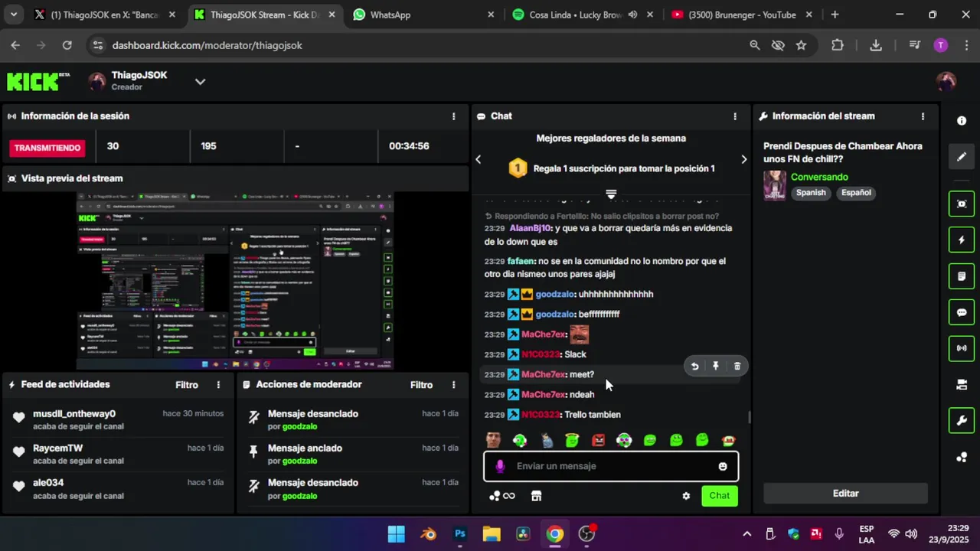Image resolution: width=980 pixels, height=551 pixels.
Task: Click N1C0323 username on Slack message
Action: tap(541, 354)
